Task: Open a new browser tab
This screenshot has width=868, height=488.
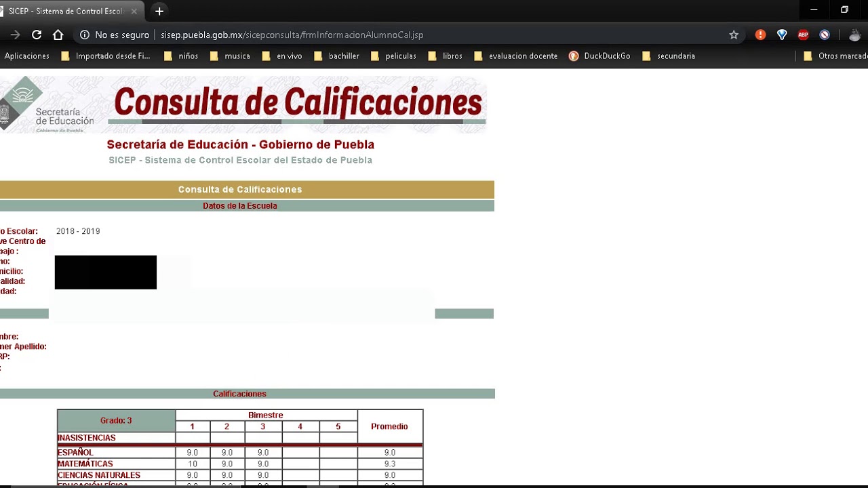Action: (159, 11)
